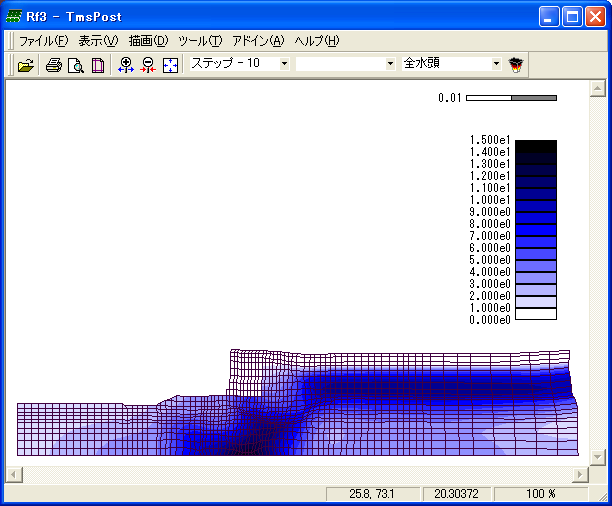Click the 1.000e1 legend label

[x=490, y=200]
